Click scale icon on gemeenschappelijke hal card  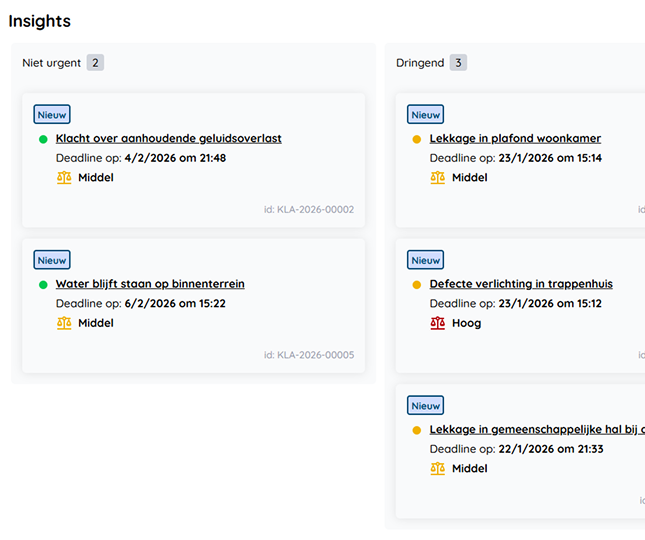tap(438, 468)
